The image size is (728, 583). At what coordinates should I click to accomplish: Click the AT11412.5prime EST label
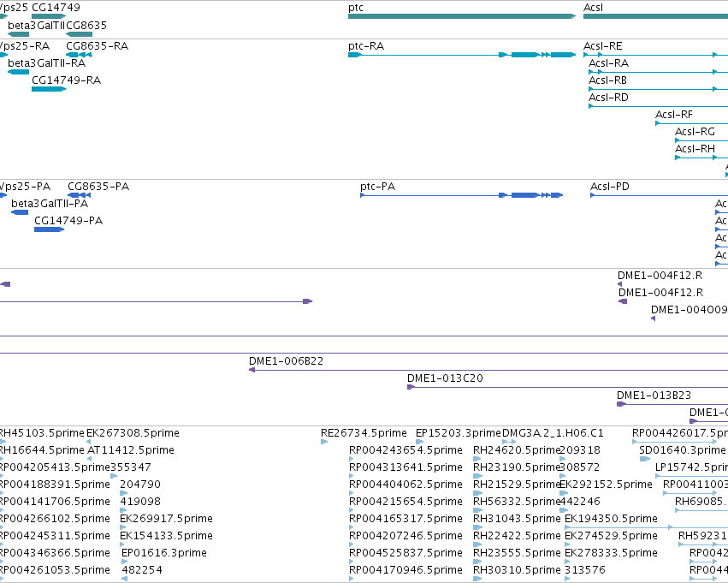click(x=131, y=450)
